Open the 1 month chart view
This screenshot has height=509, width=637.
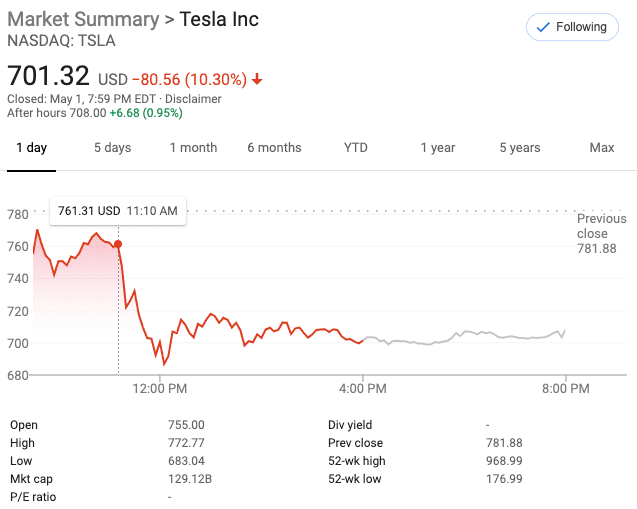[193, 147]
